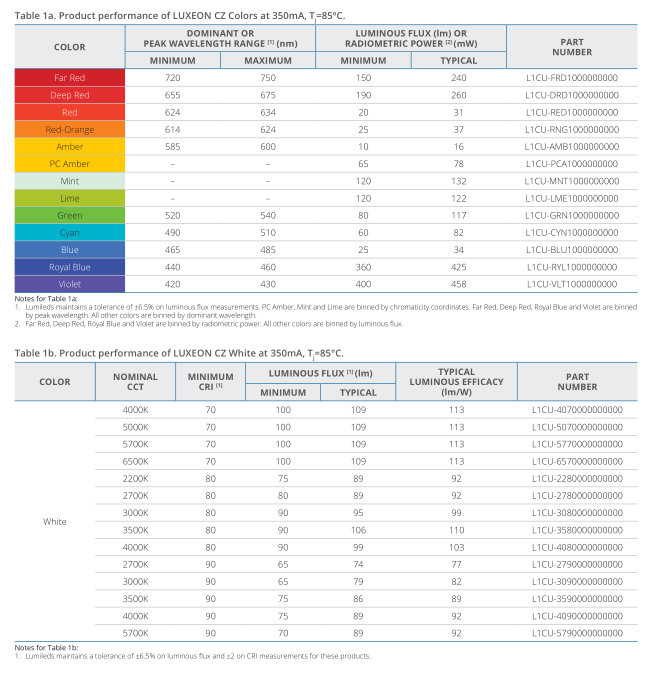Select part number L1CU-RED1000000000

pos(572,113)
